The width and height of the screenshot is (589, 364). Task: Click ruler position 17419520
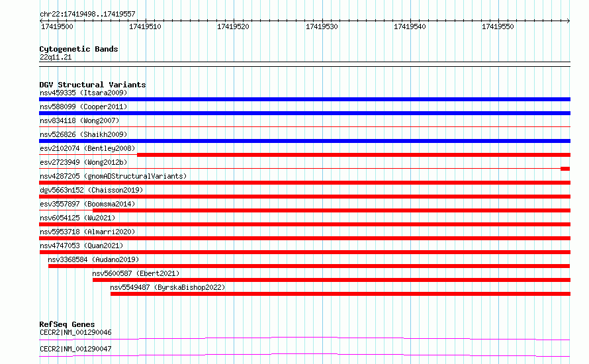click(233, 26)
